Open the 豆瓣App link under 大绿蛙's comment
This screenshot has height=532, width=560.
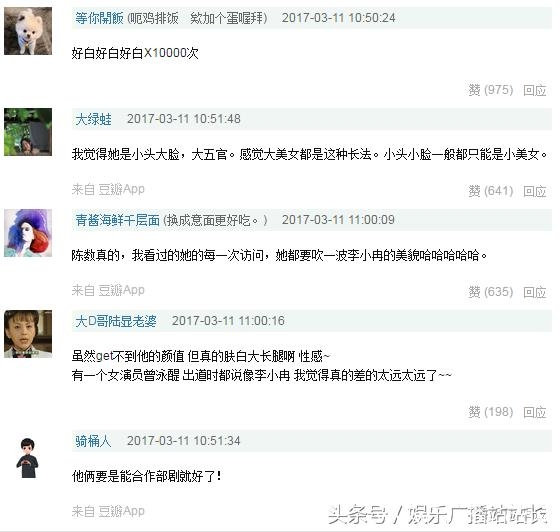pos(121,189)
